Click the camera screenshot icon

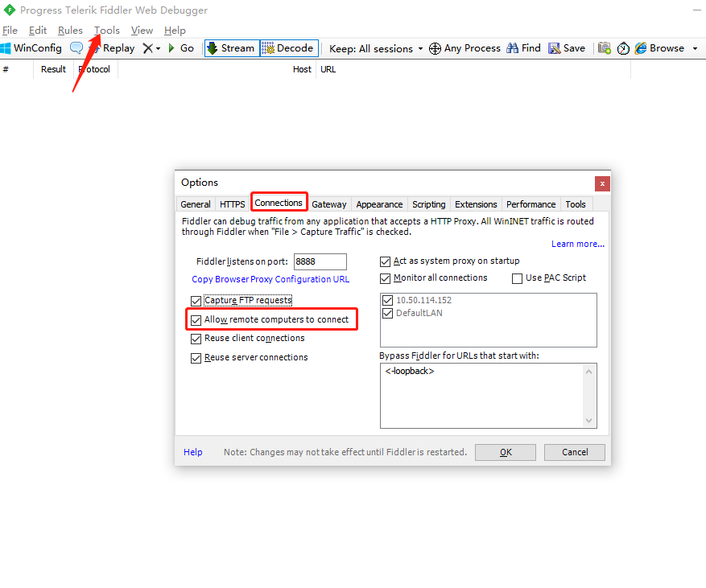click(605, 48)
